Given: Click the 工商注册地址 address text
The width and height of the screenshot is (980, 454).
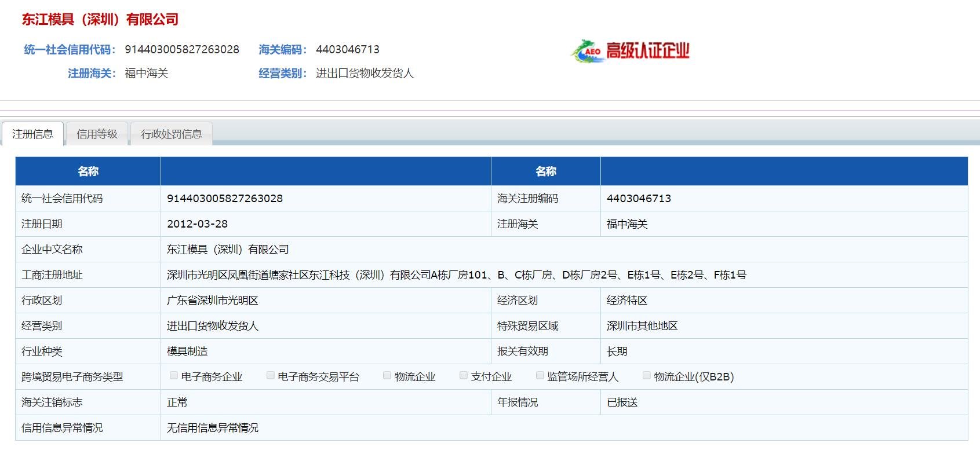Looking at the screenshot, I should click(x=457, y=274).
